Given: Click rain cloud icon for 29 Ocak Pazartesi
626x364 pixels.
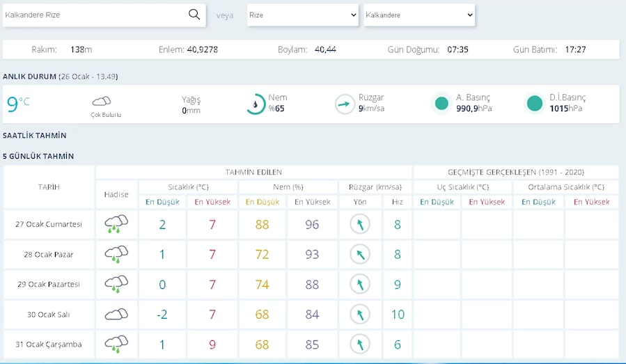Looking at the screenshot, I should click(x=116, y=284).
